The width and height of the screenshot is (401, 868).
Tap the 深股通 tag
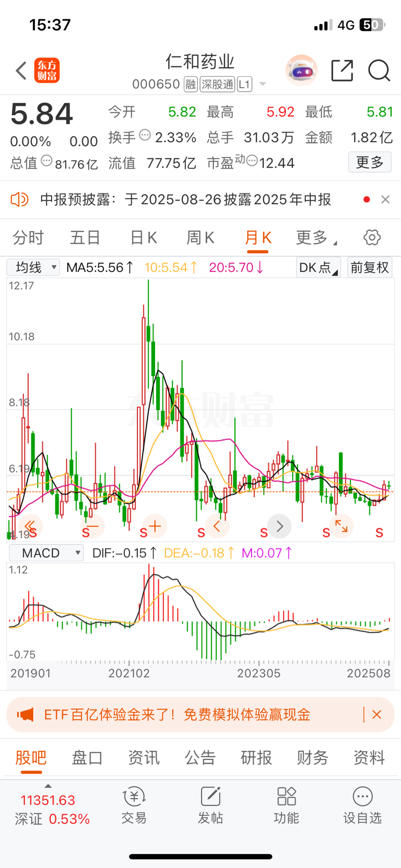click(218, 84)
